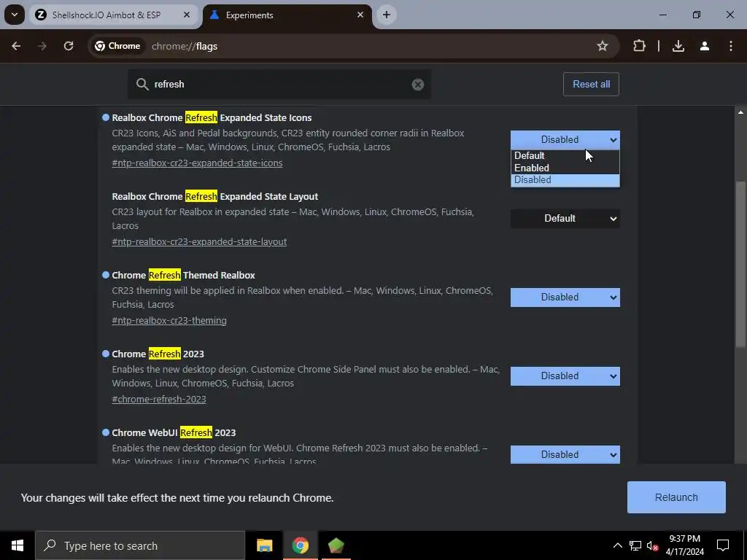Switch to the Shellshock.IO Aimbot & ESP tab
This screenshot has width=747, height=560.
pyautogui.click(x=114, y=15)
